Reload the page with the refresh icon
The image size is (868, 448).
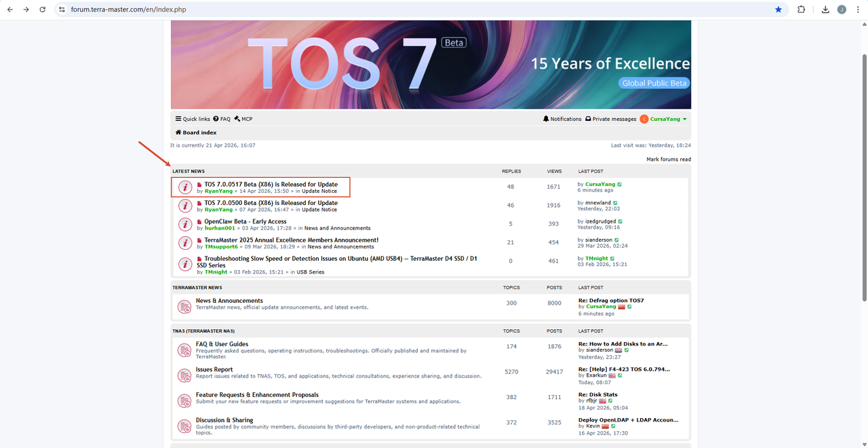tap(43, 10)
